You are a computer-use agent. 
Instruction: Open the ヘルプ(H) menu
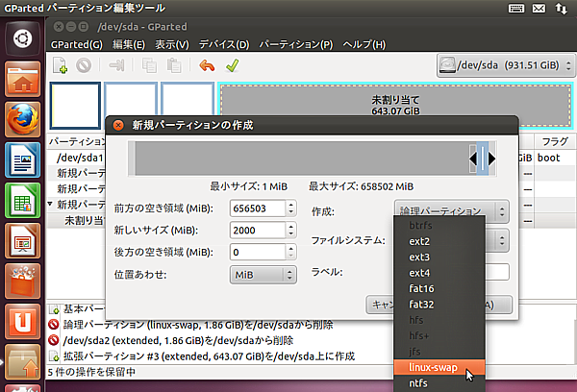click(364, 45)
